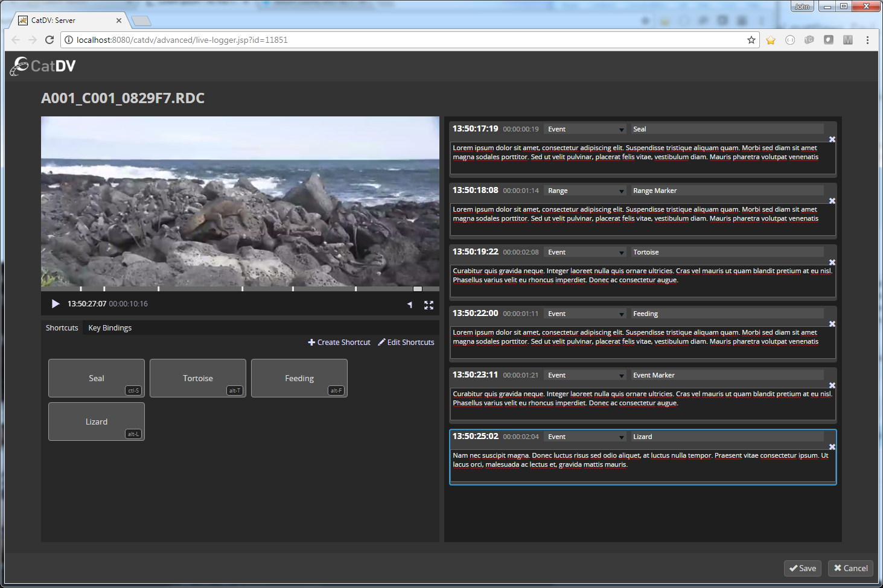Mute the video volume
The image size is (883, 588).
tap(410, 305)
